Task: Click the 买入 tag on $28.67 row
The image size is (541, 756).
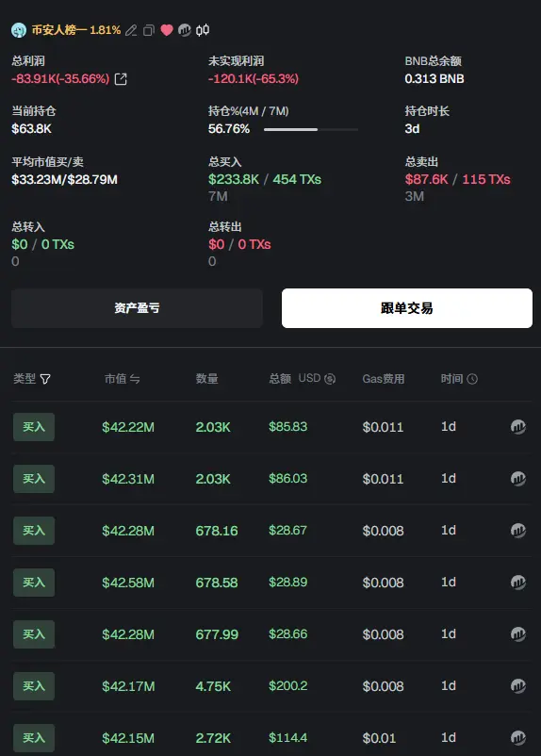Action: pos(34,531)
